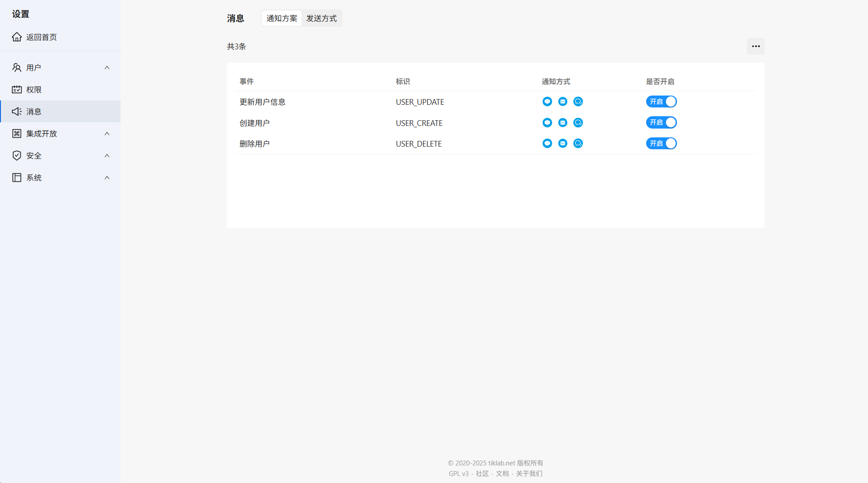Click the WeChat Work icon for 删除用户
The image size is (868, 483).
pos(578,144)
